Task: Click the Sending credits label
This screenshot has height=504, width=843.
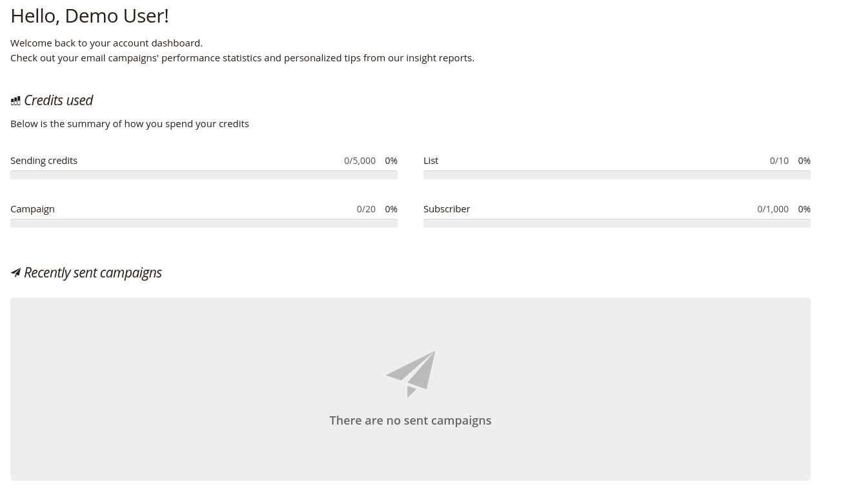Action: (x=44, y=160)
